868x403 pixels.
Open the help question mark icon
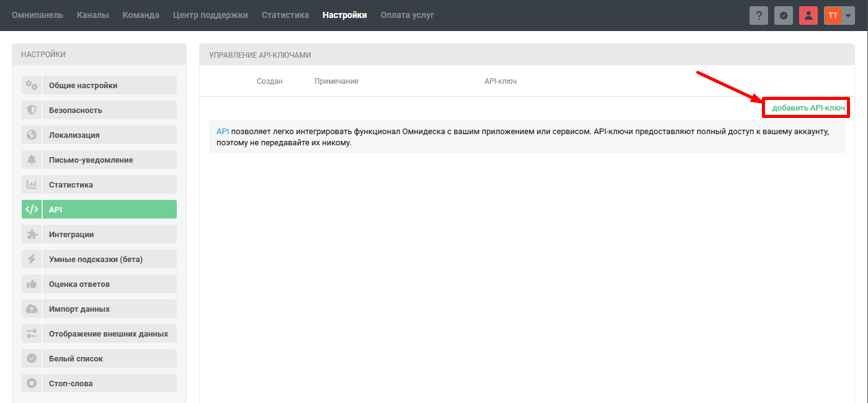click(x=758, y=16)
